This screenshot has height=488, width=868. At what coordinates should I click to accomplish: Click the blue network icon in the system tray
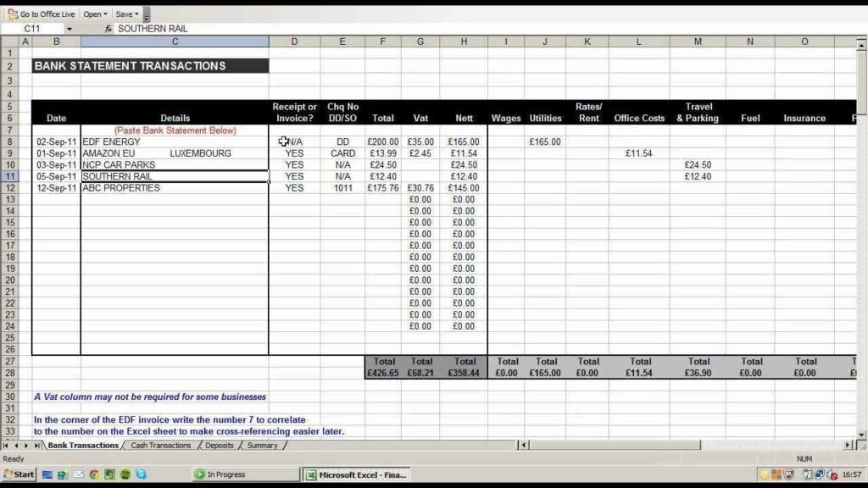tap(819, 474)
